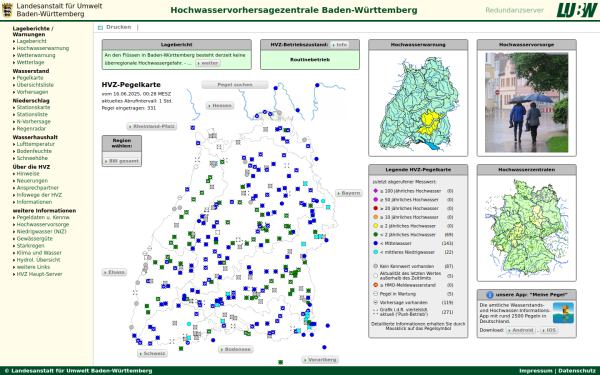Click the Pegel suchen button

[235, 85]
